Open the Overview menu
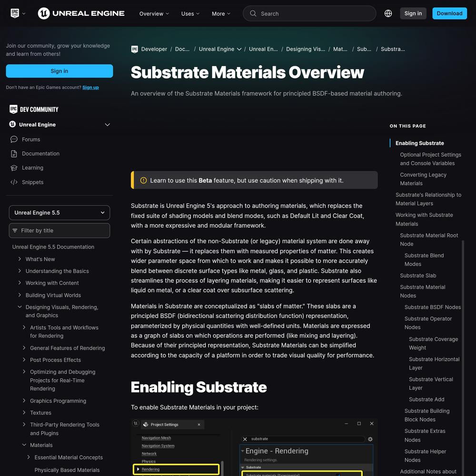Image resolution: width=476 pixels, height=476 pixels. pyautogui.click(x=154, y=14)
